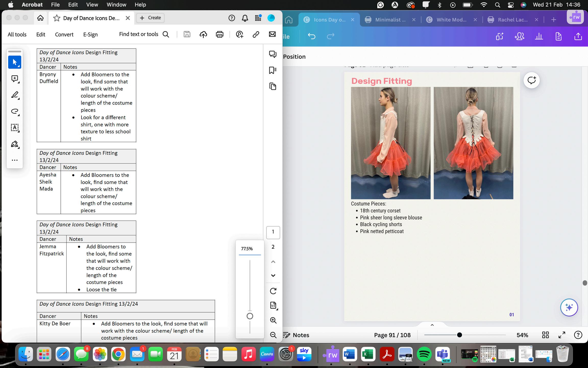Toggle Canva grid view of pages
This screenshot has height=368, width=588.
(545, 335)
